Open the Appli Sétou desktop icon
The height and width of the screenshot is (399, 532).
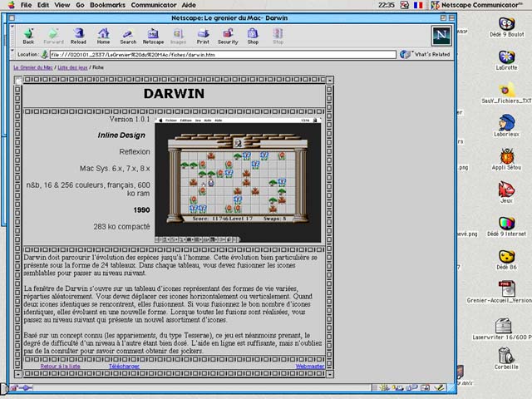tap(506, 160)
